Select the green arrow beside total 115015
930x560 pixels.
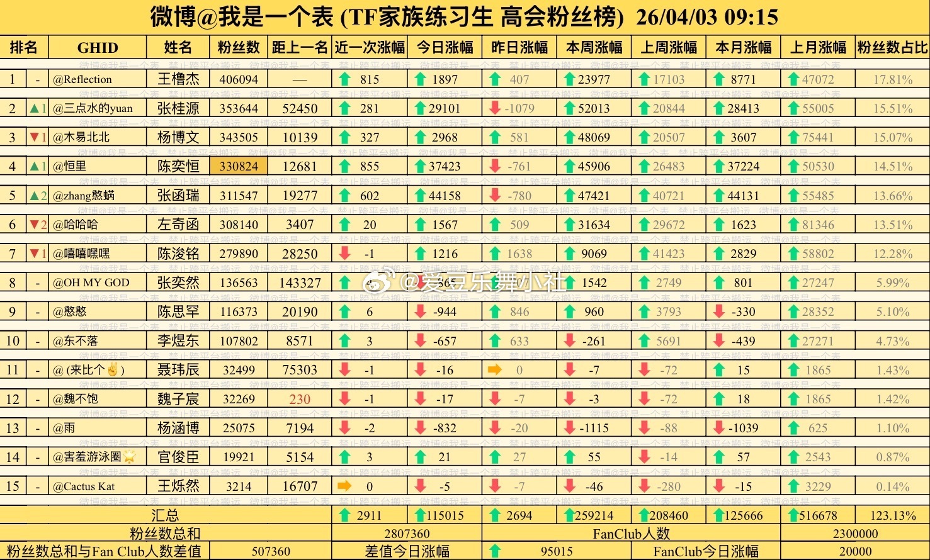421,515
